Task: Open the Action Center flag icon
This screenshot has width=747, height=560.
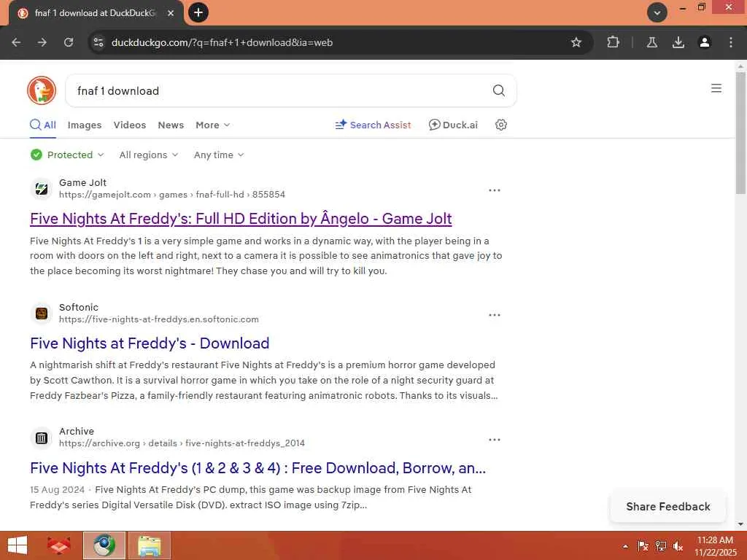Action: tap(643, 546)
